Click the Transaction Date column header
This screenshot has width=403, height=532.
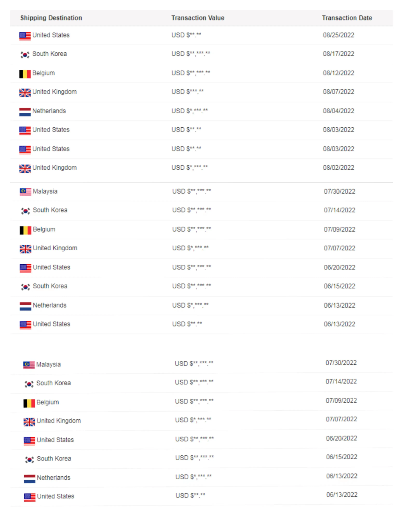[347, 18]
